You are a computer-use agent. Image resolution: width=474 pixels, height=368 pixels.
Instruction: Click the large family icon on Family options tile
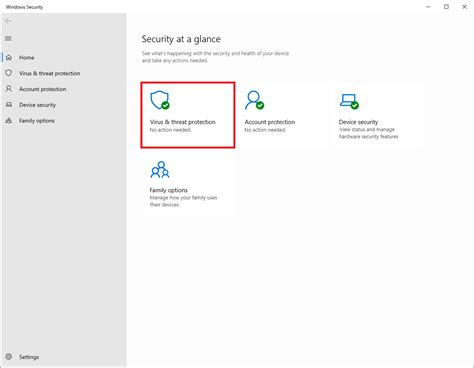(x=160, y=169)
